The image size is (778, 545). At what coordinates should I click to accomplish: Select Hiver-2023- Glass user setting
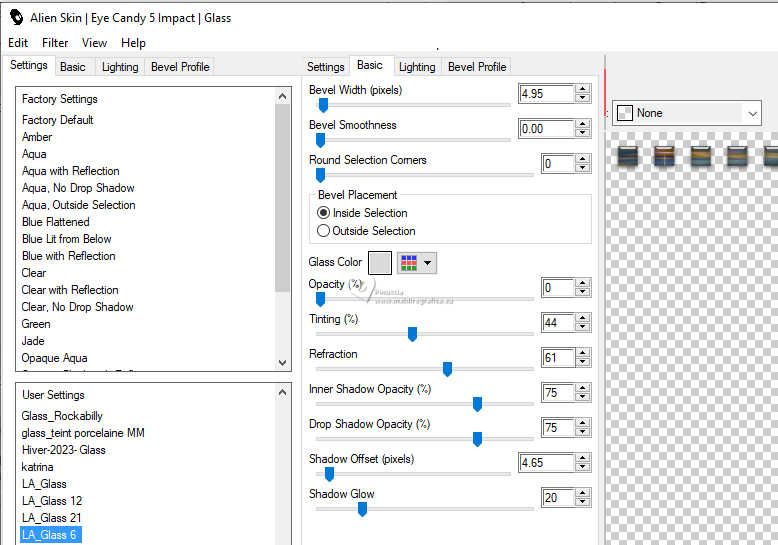pos(64,450)
